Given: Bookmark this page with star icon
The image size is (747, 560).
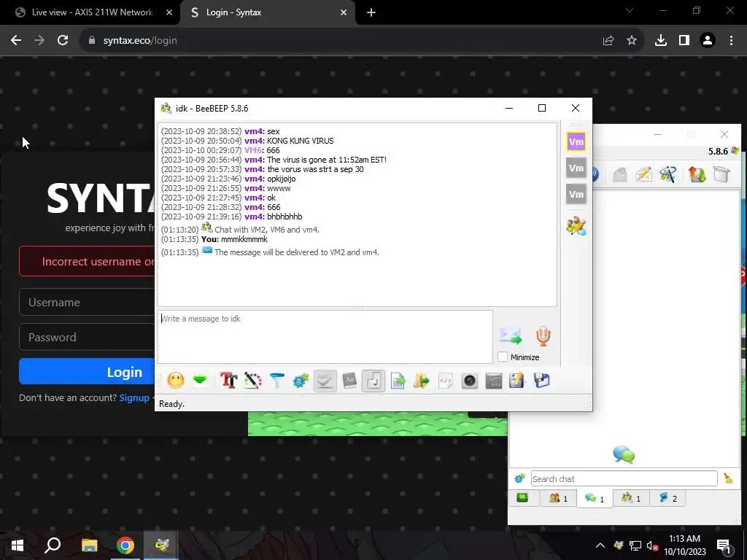Looking at the screenshot, I should coord(632,41).
